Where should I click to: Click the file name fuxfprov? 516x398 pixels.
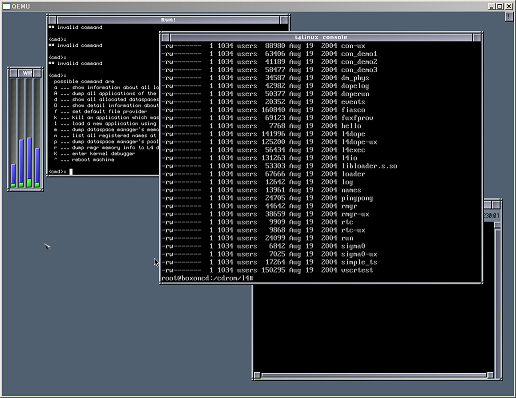click(357, 118)
